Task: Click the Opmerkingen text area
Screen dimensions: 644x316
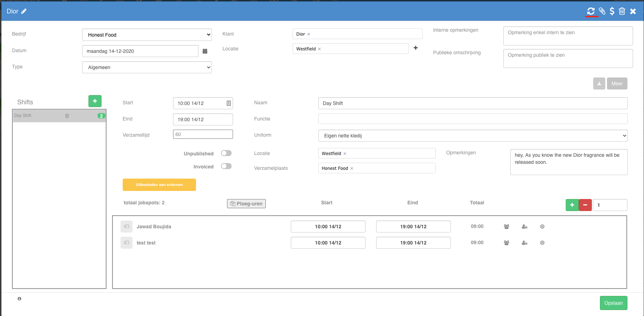Action: 569,162
